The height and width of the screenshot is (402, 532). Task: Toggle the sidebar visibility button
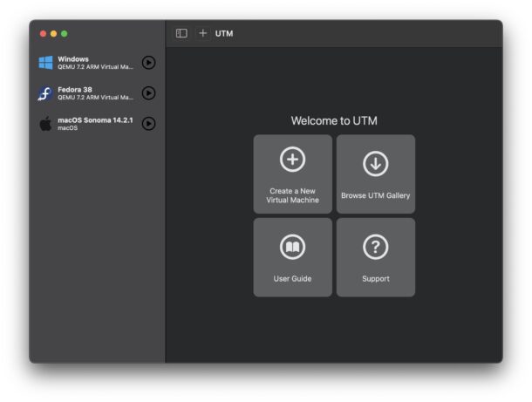[181, 33]
